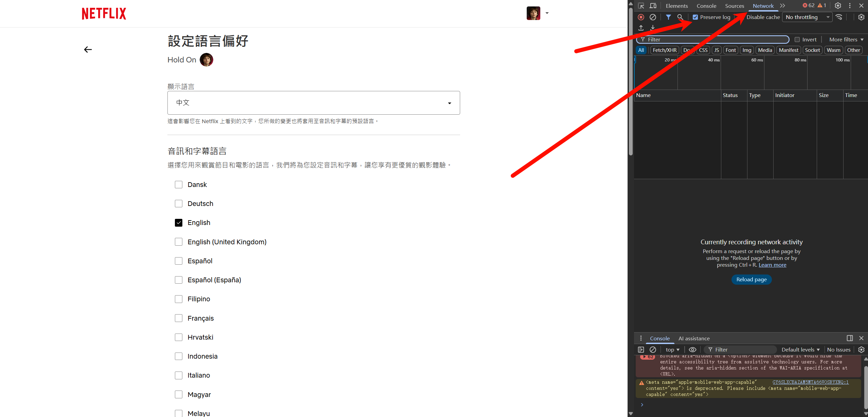
Task: Click the clear network log icon
Action: (653, 17)
